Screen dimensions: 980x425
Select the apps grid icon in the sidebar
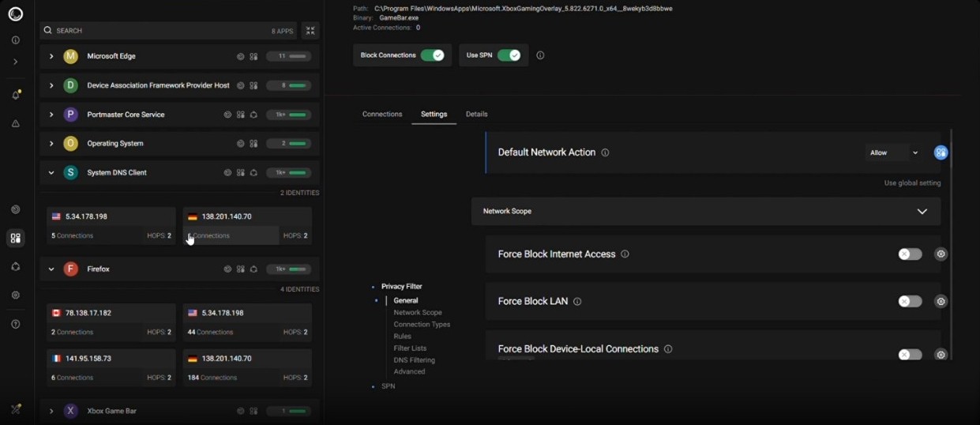(16, 238)
